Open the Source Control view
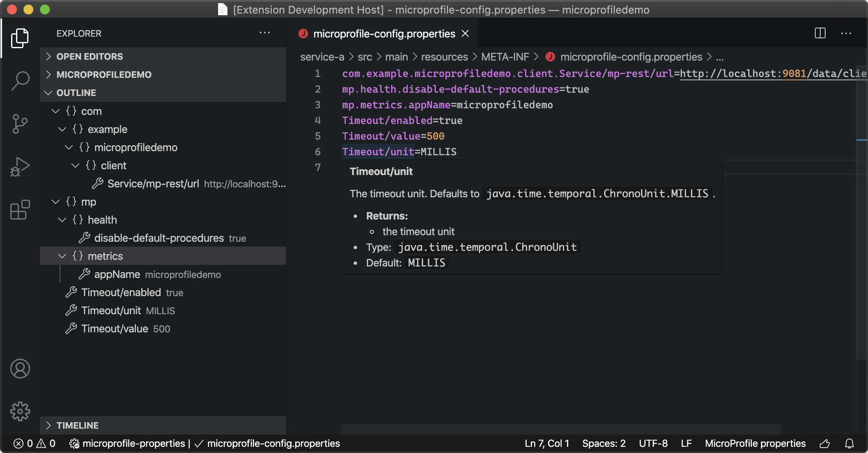 click(20, 124)
